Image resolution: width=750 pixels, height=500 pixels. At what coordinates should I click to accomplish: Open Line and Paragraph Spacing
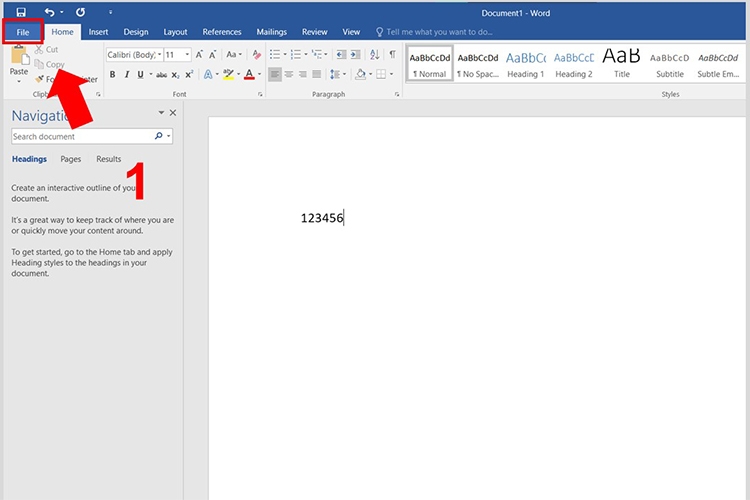point(335,74)
